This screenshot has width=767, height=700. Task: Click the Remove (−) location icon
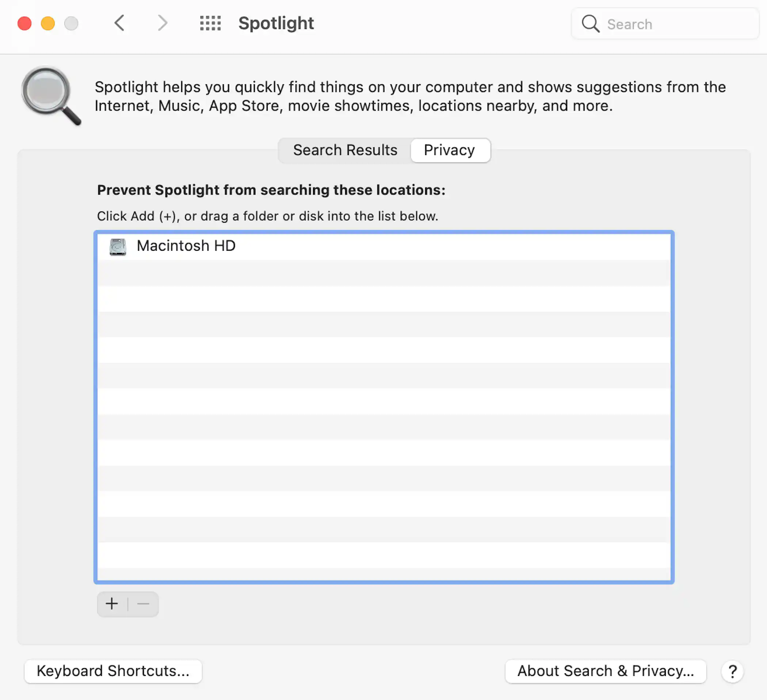[x=144, y=604]
